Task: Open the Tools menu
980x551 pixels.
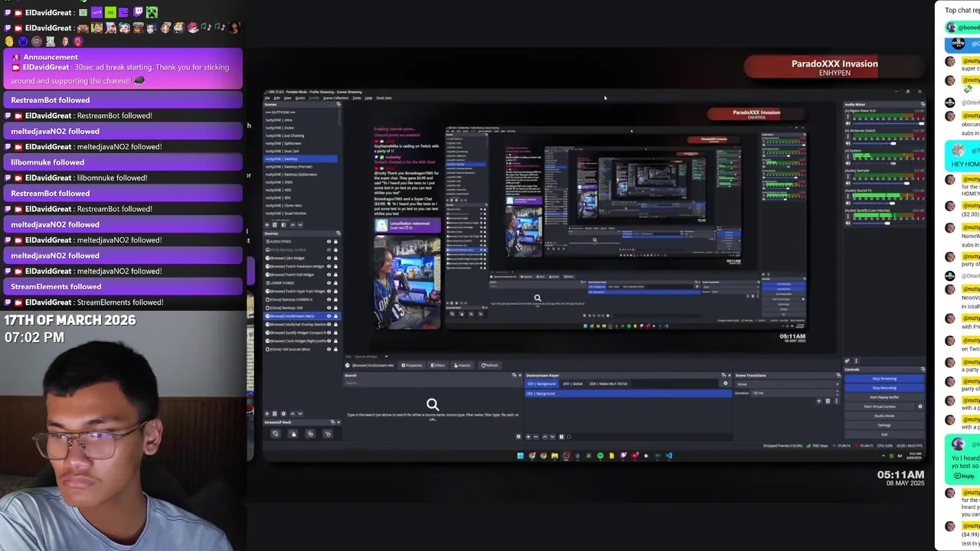Action: (357, 98)
